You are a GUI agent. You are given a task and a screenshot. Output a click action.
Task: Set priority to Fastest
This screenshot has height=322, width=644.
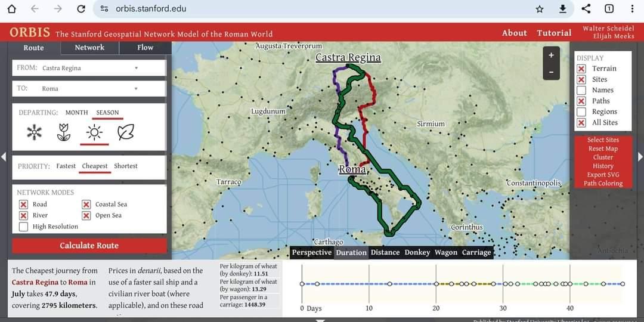pos(66,166)
